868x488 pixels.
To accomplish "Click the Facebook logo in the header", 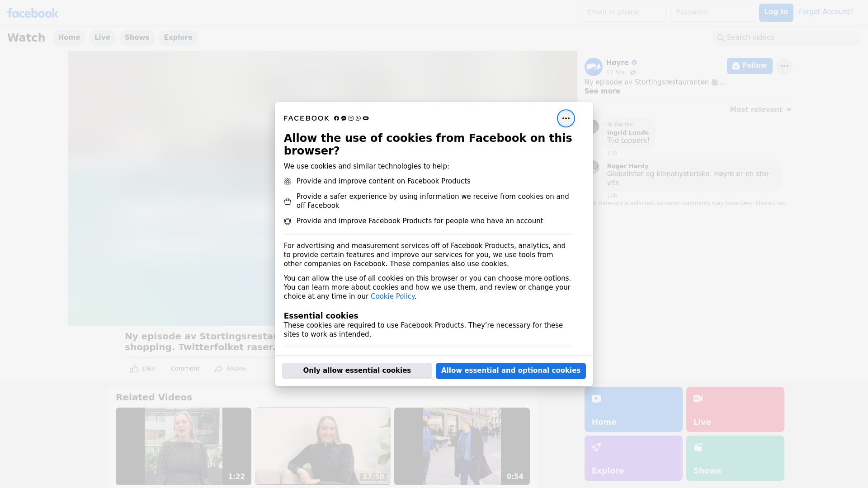I will [33, 13].
